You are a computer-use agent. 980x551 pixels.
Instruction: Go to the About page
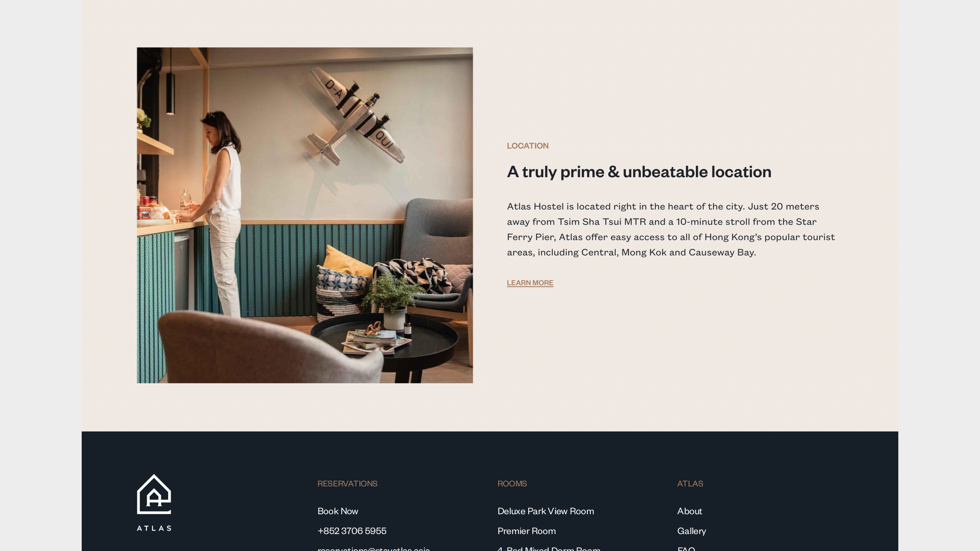[x=689, y=511]
